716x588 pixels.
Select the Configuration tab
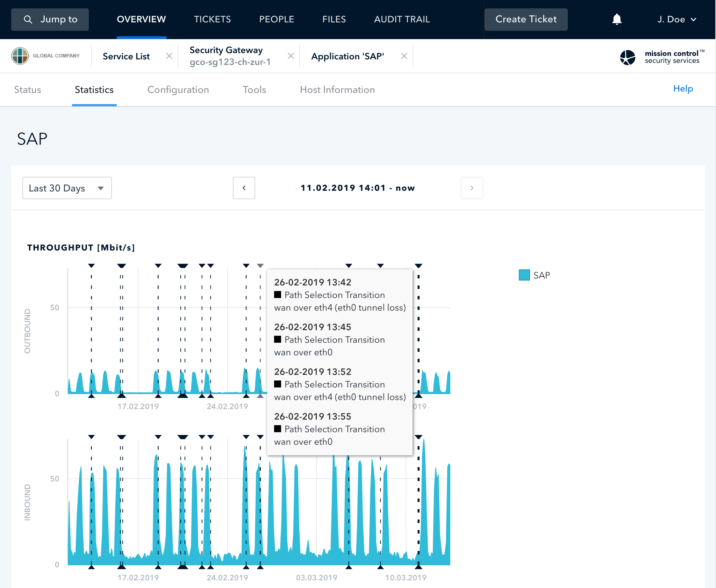point(178,90)
